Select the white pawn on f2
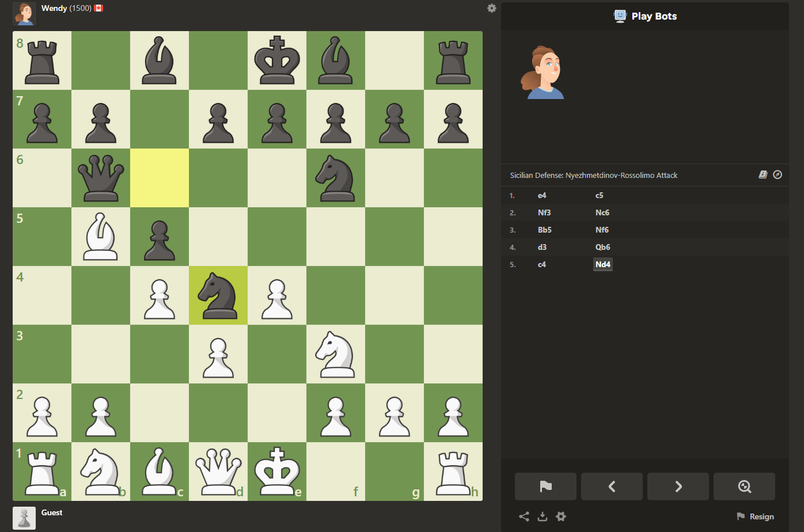Image resolution: width=804 pixels, height=532 pixels. 336,413
